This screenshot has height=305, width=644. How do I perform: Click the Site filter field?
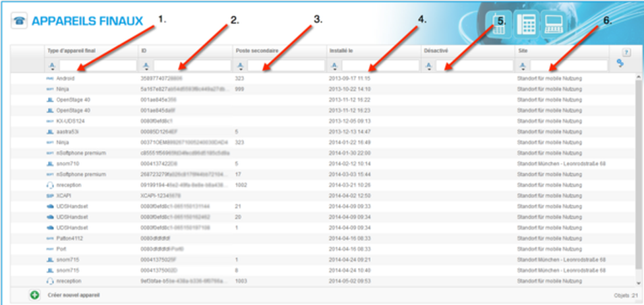tap(569, 65)
